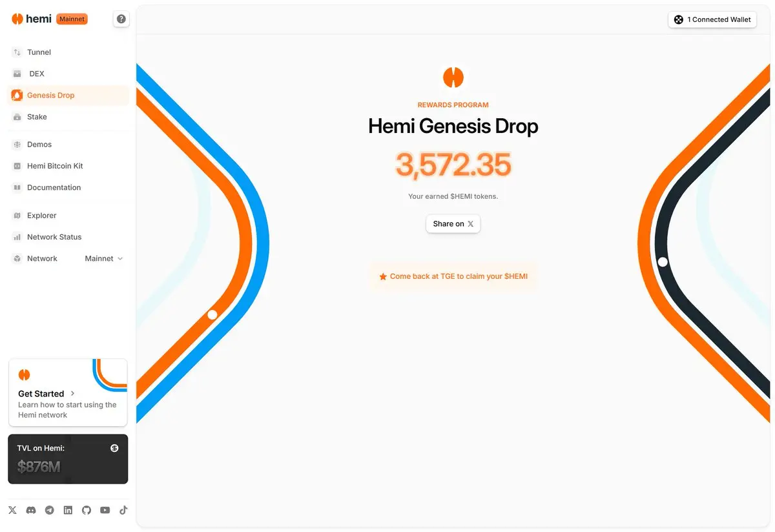The height and width of the screenshot is (532, 775).
Task: Open the X (Twitter) social icon
Action: pyautogui.click(x=13, y=510)
